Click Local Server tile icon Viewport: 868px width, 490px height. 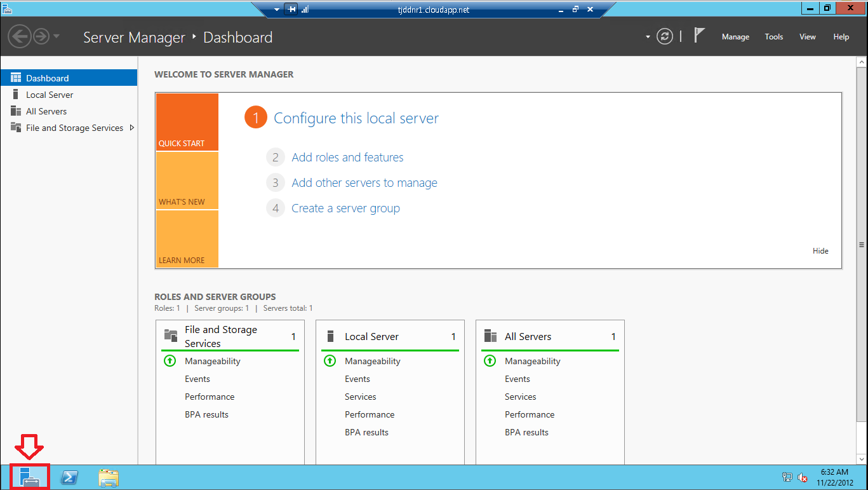pos(330,336)
